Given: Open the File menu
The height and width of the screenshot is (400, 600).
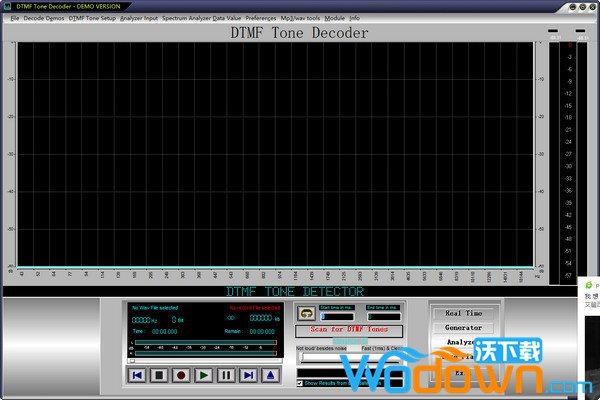Looking at the screenshot, I should [15, 18].
